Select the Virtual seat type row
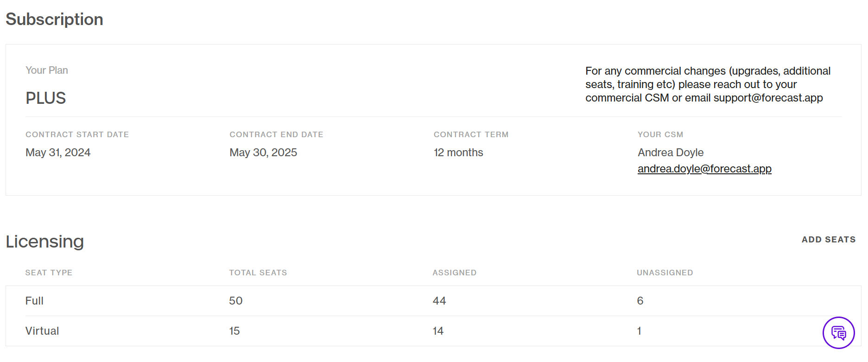The image size is (868, 362). pos(433,331)
